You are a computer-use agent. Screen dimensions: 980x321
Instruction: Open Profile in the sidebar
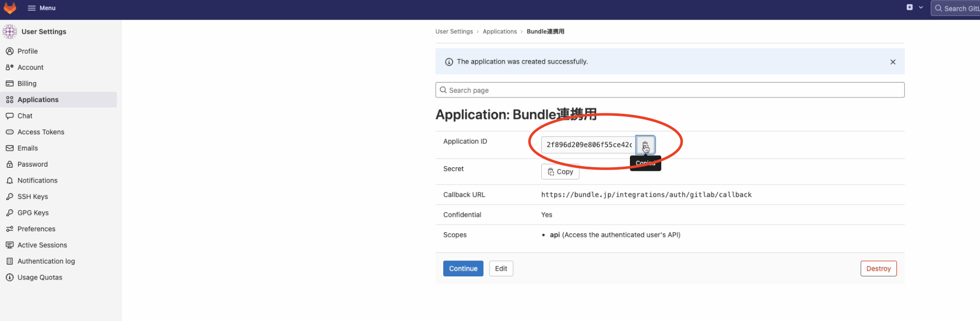coord(28,51)
